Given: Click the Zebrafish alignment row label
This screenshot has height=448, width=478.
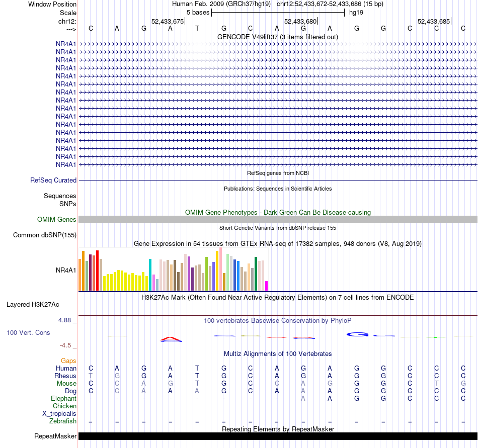Looking at the screenshot, I should 63,421.
